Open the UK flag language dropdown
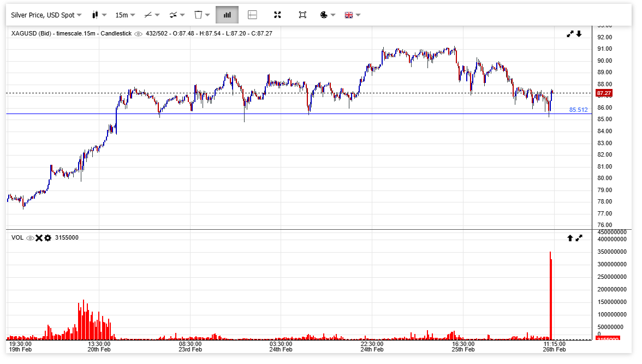Screen dimensions: 642x364 click(352, 15)
